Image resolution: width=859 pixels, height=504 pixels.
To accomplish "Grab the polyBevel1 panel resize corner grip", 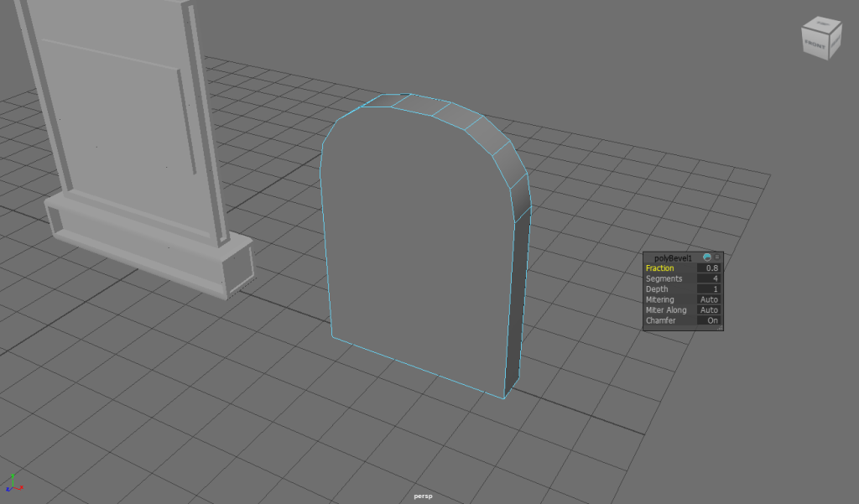I will point(719,328).
